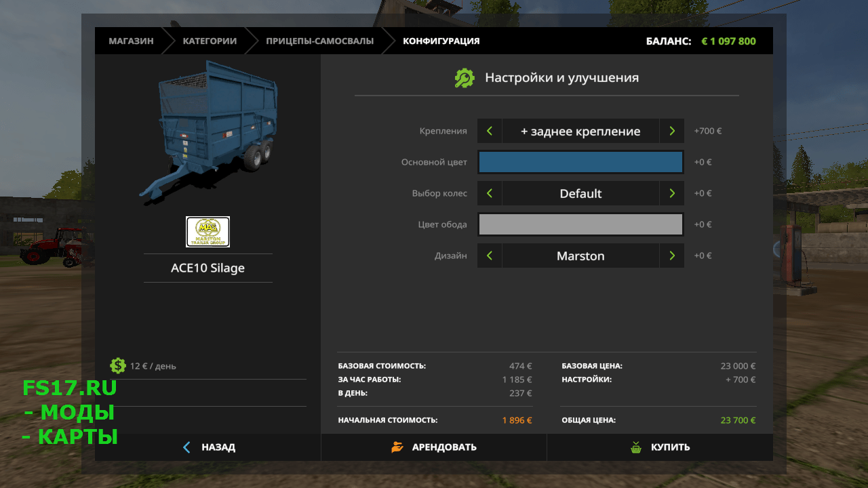868x488 pixels.
Task: Click the 'НАСТРОЙКИ:' label
Action: [587, 380]
